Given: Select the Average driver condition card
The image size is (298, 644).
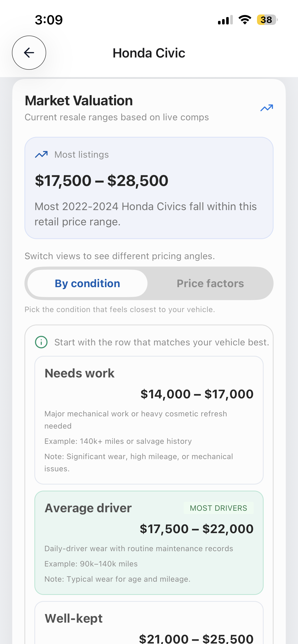Looking at the screenshot, I should coord(149,543).
